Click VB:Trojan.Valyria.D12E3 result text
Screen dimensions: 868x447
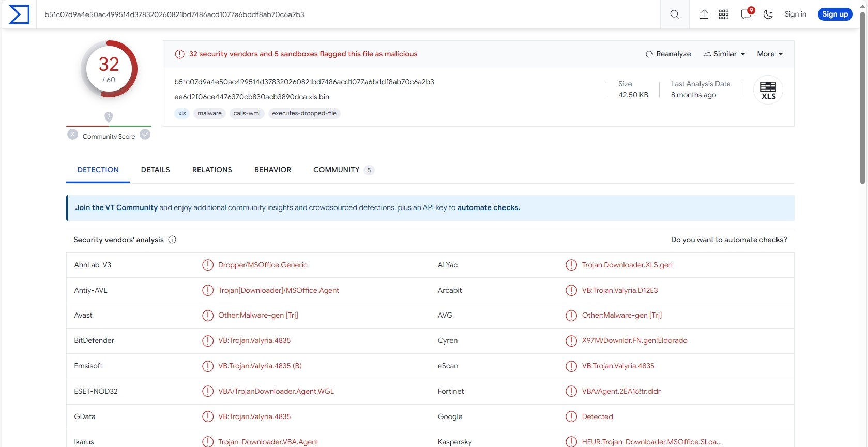coord(620,290)
